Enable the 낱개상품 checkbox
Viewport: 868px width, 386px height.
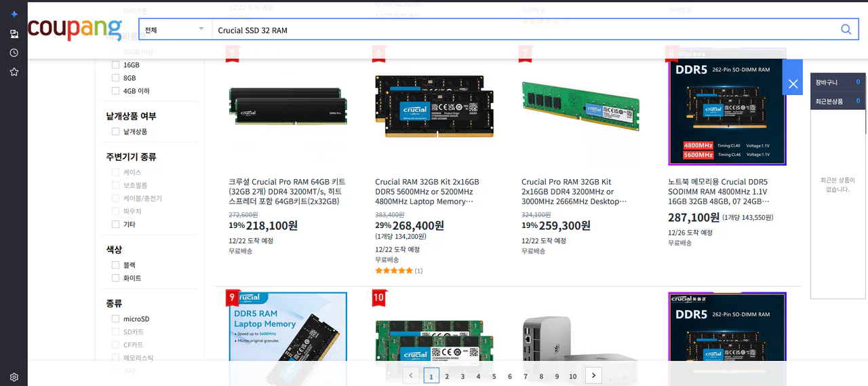point(116,132)
